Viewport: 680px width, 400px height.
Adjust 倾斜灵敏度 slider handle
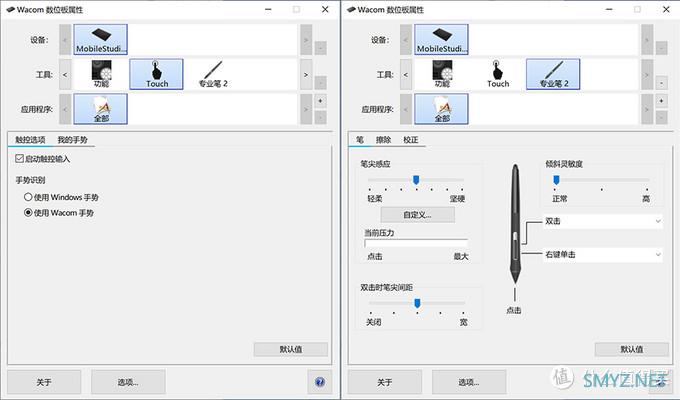556,180
